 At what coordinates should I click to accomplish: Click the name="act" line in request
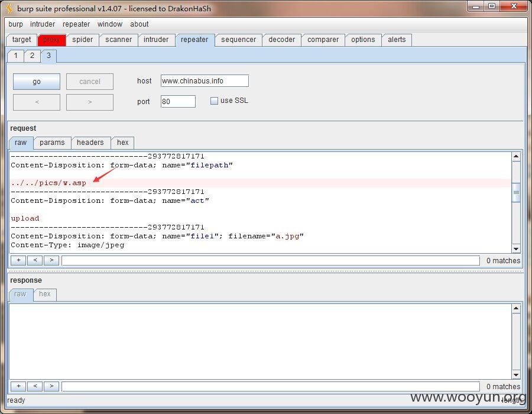pos(109,200)
